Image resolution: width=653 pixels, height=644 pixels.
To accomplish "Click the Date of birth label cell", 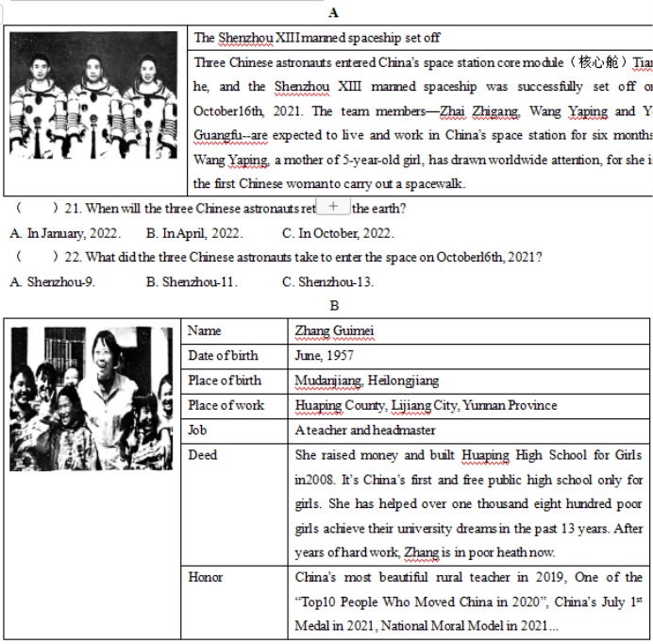I will click(223, 356).
